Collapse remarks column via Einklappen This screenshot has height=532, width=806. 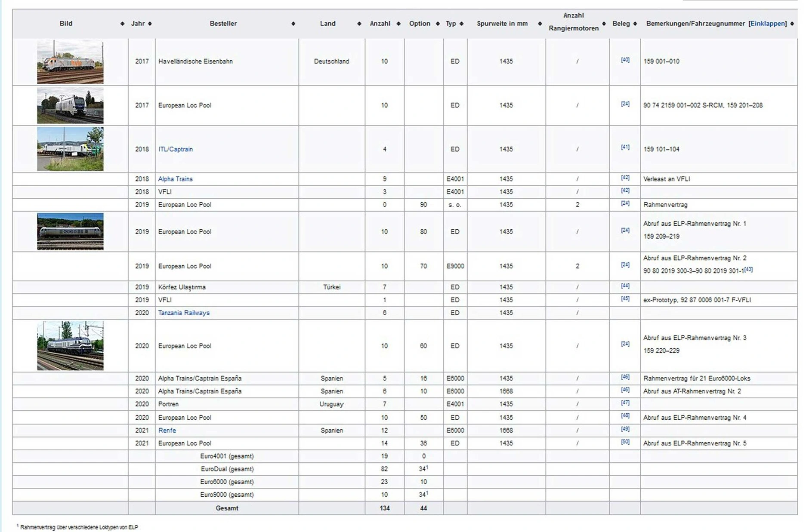(767, 24)
